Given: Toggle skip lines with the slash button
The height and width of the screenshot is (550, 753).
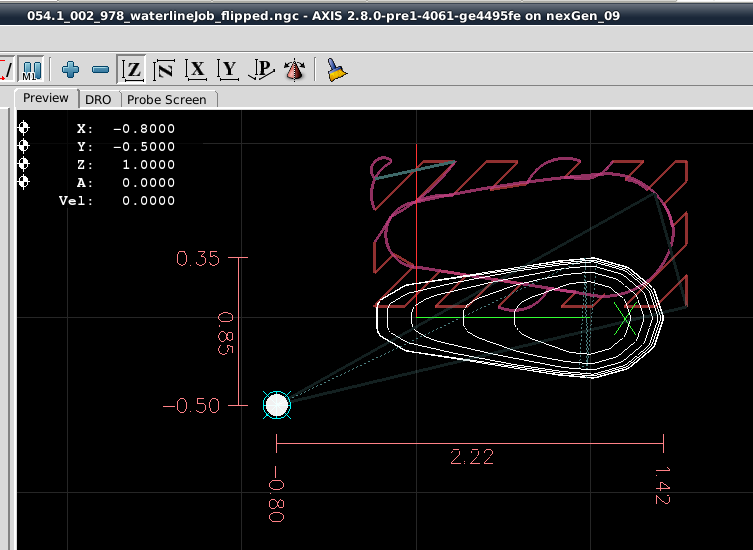Looking at the screenshot, I should pos(5,69).
